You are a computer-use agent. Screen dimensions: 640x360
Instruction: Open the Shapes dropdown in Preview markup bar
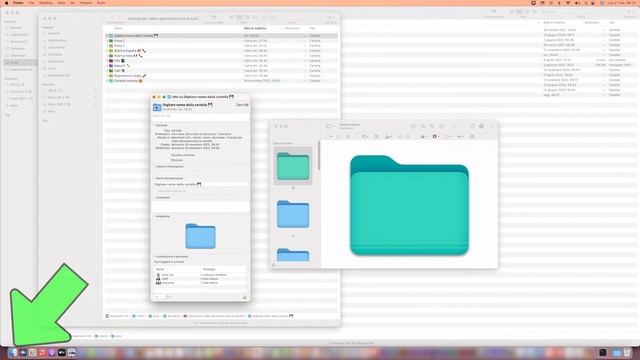click(365, 136)
